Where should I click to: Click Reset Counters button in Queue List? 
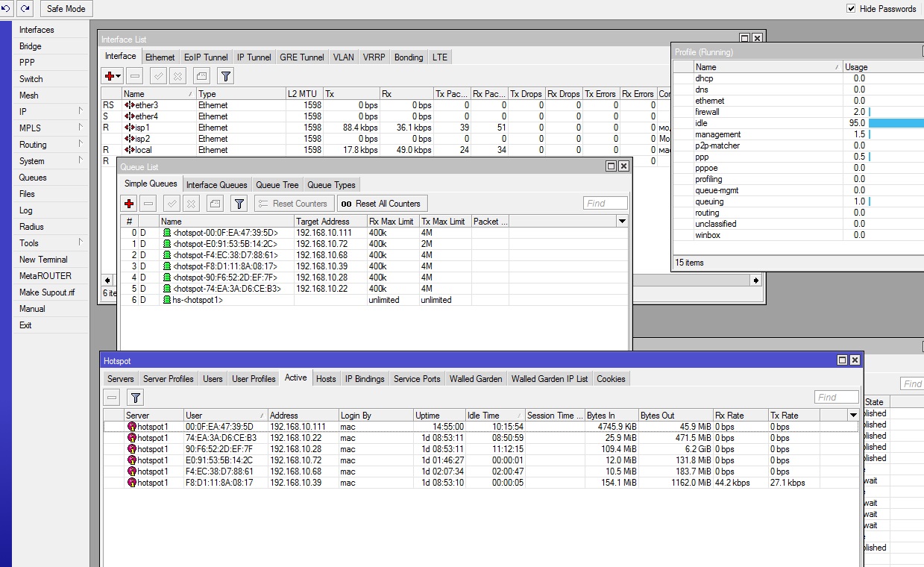click(x=294, y=204)
